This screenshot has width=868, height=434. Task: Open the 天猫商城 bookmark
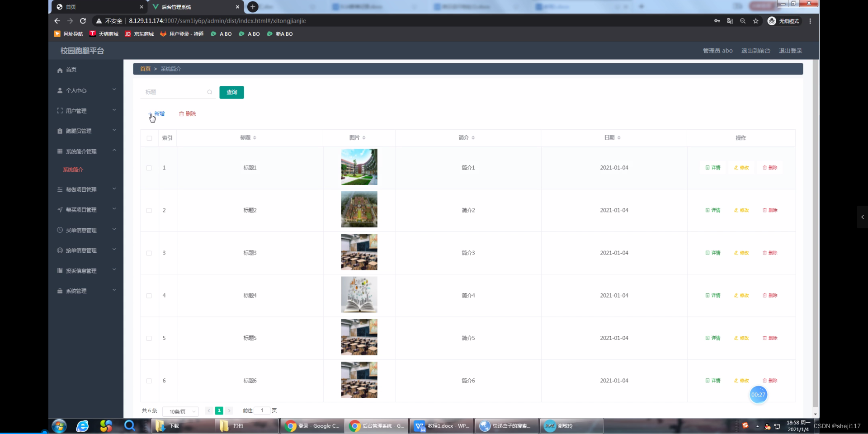pos(104,34)
